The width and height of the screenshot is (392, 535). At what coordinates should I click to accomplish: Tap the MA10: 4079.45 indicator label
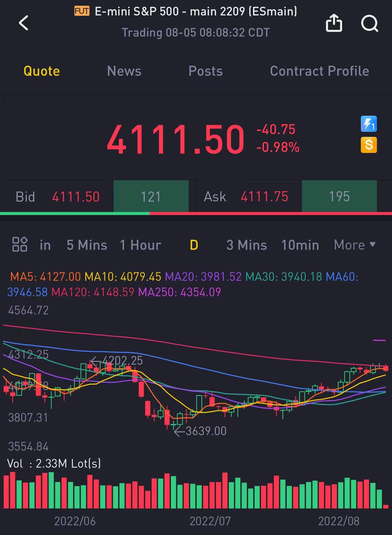pyautogui.click(x=123, y=277)
